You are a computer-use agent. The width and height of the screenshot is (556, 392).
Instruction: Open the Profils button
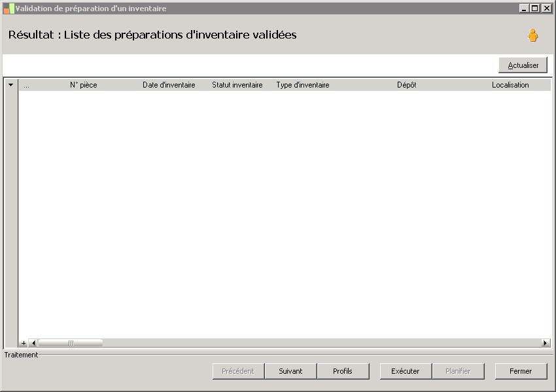343,371
